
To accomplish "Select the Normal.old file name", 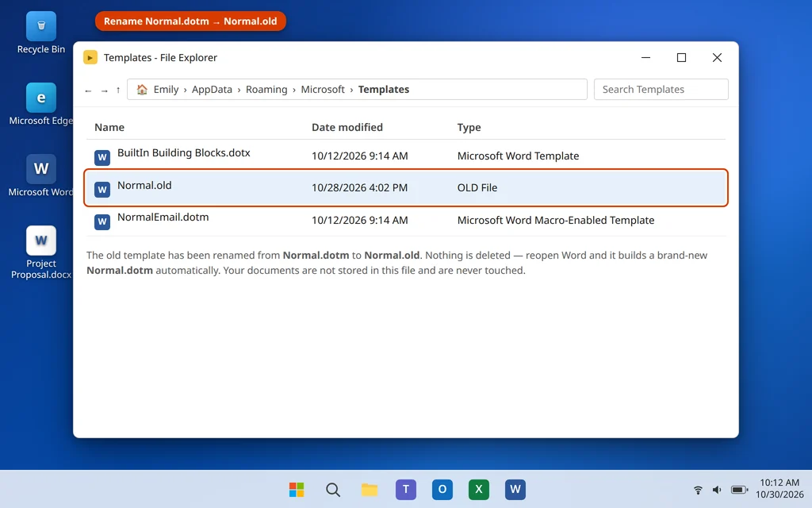I will 144,185.
